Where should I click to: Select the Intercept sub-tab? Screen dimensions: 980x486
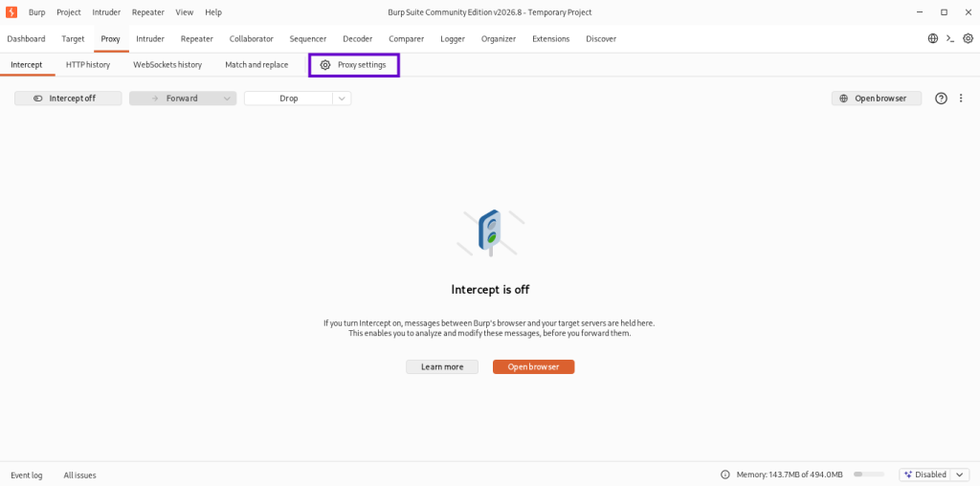[27, 64]
